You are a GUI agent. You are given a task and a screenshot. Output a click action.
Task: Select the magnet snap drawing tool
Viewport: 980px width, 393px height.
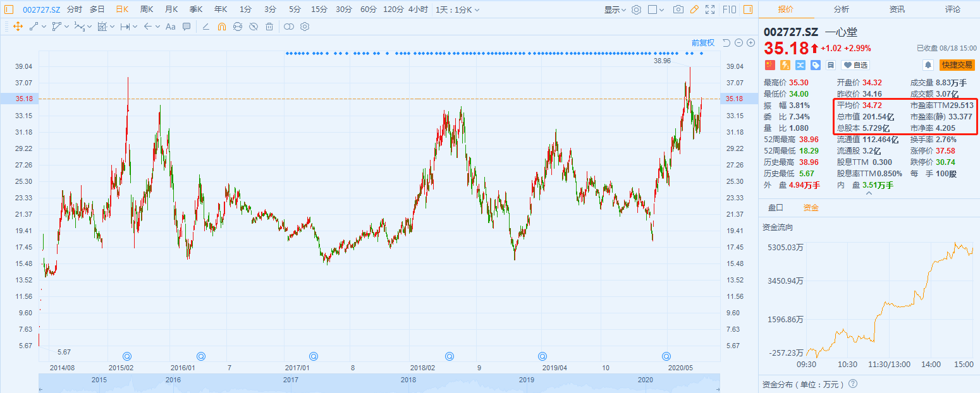point(221,27)
